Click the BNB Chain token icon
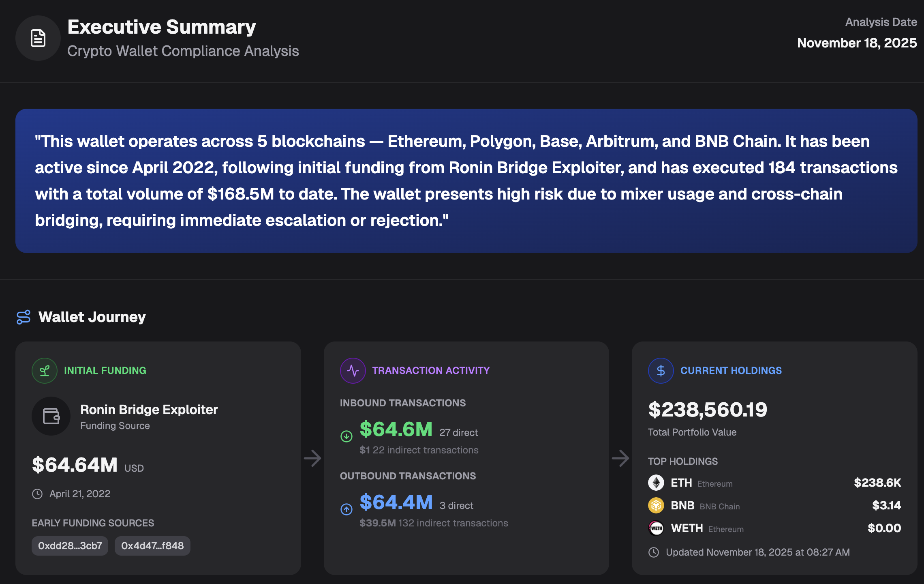This screenshot has height=584, width=924. point(656,505)
